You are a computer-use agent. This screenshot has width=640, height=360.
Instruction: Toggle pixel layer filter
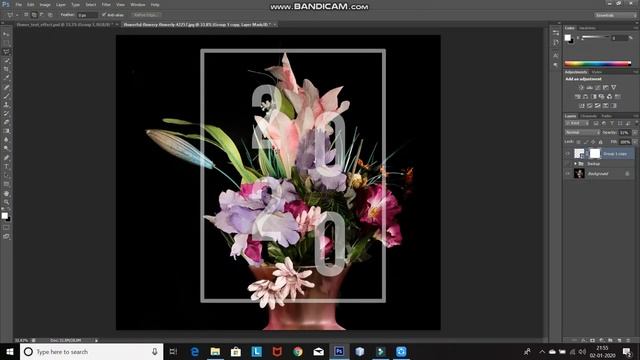[596, 123]
